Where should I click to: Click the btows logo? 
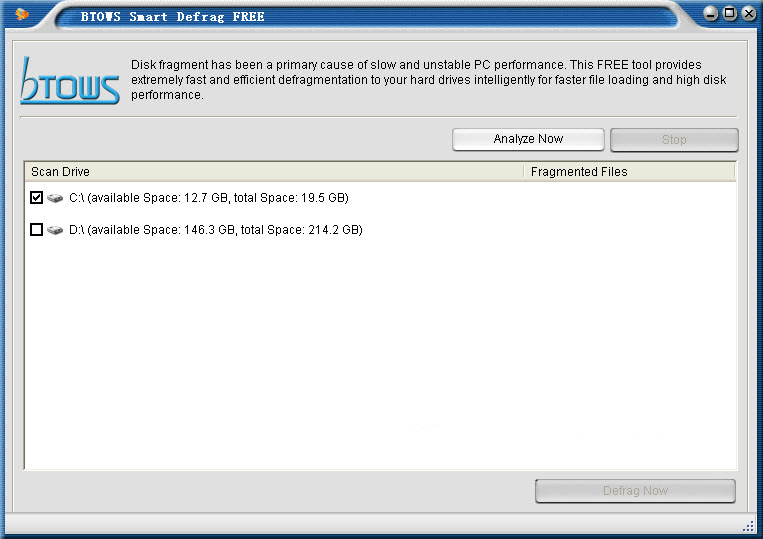[x=70, y=81]
